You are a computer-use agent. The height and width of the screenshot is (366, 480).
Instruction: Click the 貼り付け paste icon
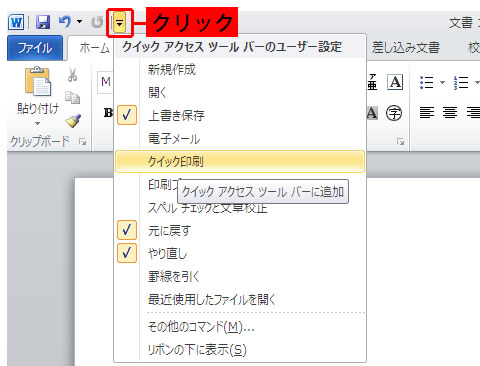[x=38, y=82]
